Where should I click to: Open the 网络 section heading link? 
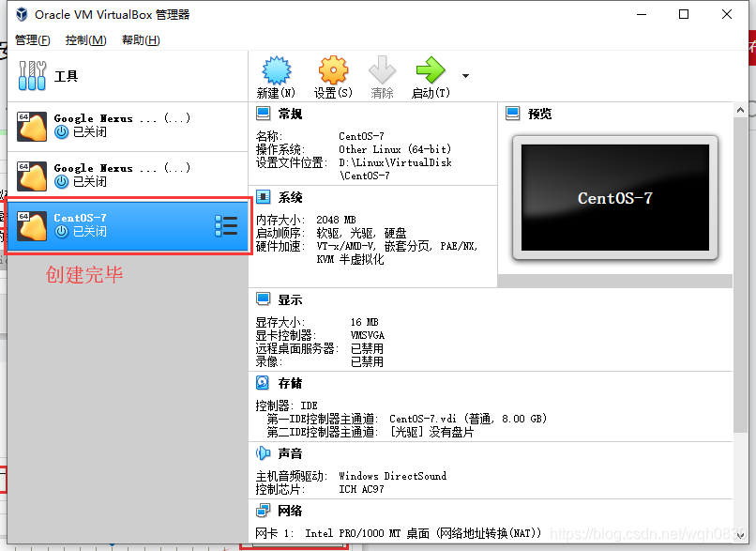coord(290,511)
